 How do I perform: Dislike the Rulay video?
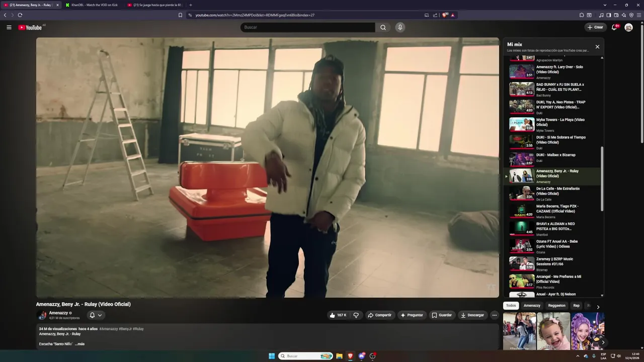tap(356, 315)
